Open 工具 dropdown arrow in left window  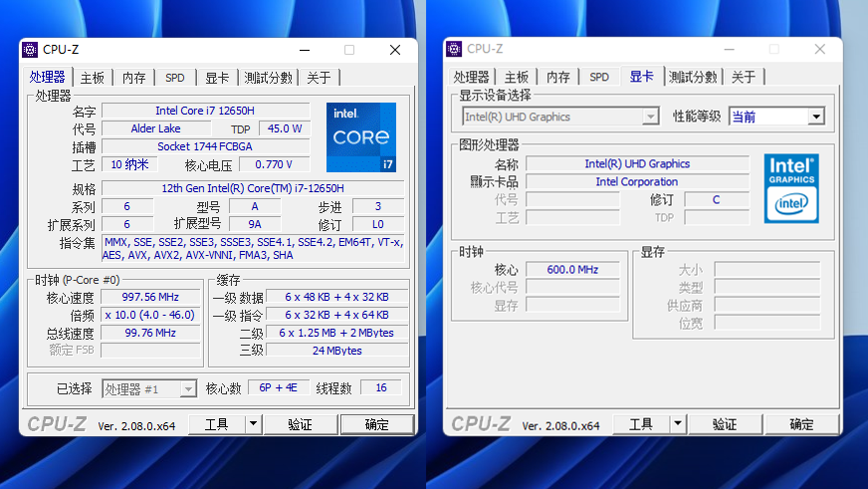(253, 424)
